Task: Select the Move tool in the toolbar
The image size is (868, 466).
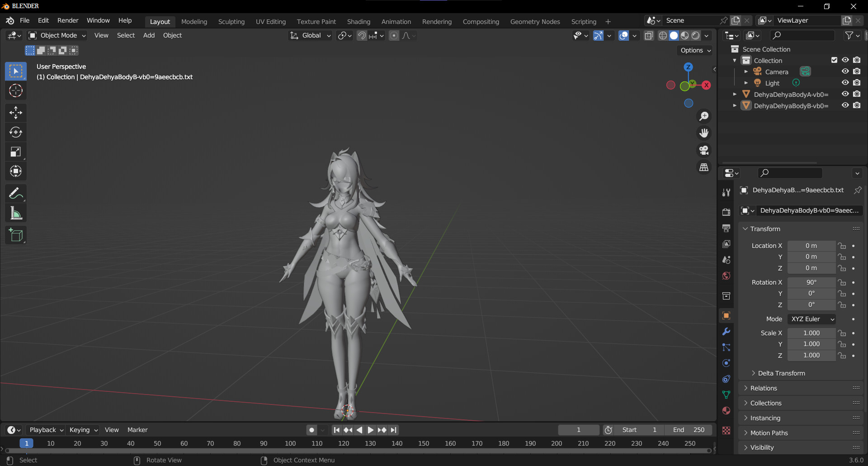Action: [x=16, y=112]
